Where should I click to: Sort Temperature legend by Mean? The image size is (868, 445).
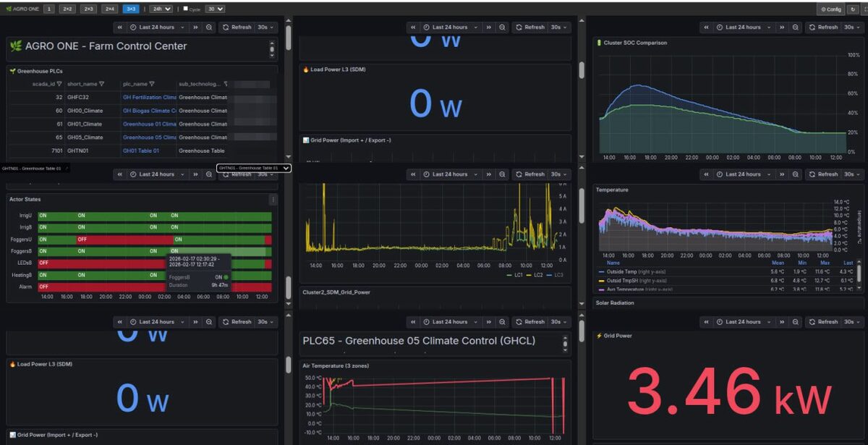778,263
